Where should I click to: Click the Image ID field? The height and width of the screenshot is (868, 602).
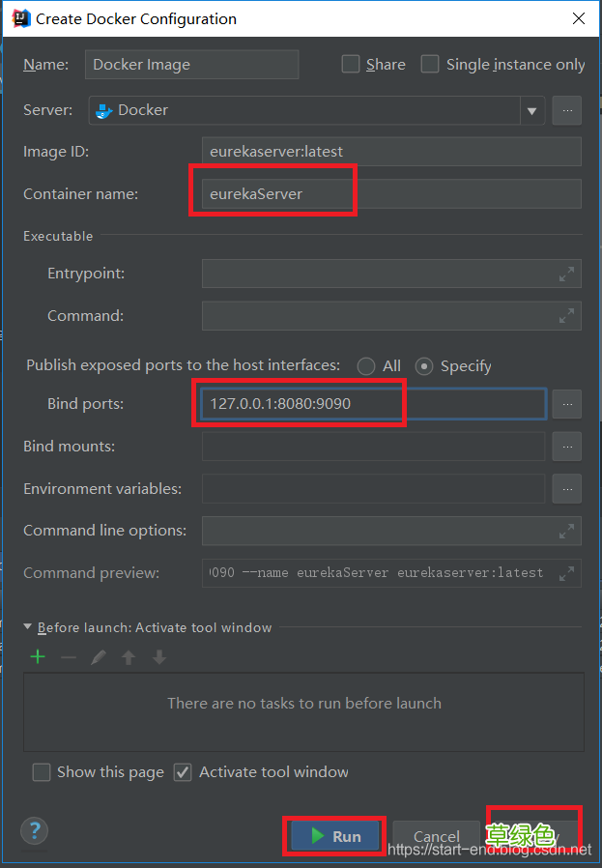pyautogui.click(x=391, y=152)
